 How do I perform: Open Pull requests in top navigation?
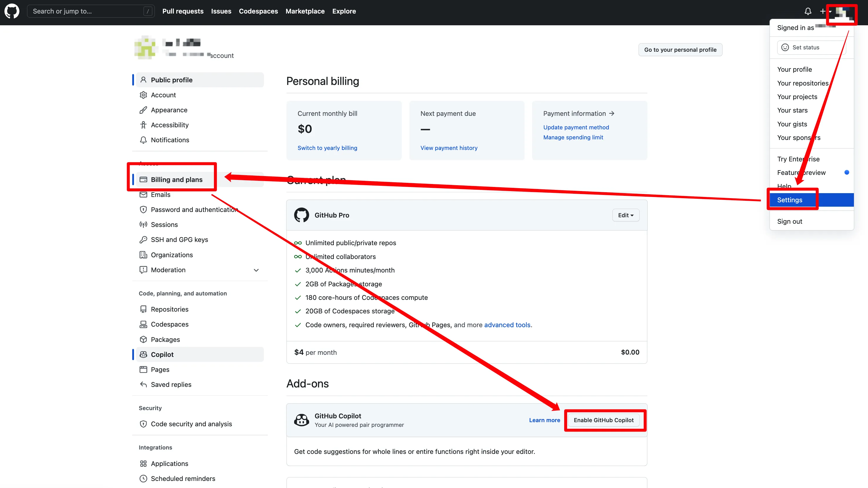183,11
